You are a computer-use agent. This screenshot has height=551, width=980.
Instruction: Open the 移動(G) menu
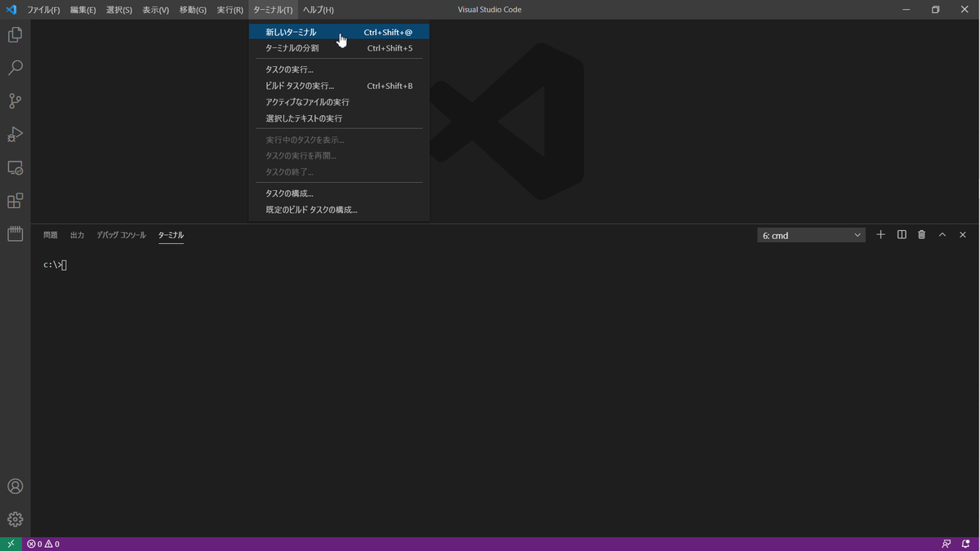click(x=193, y=10)
